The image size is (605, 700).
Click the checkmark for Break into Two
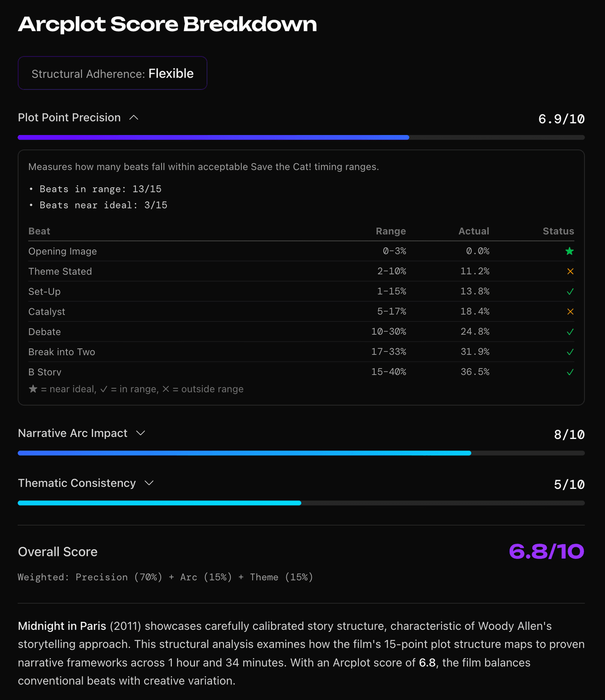(569, 352)
